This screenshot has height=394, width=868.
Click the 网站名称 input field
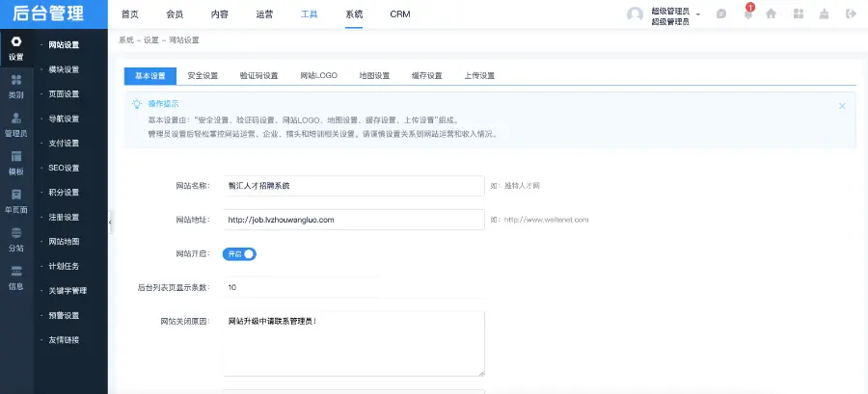(x=352, y=185)
